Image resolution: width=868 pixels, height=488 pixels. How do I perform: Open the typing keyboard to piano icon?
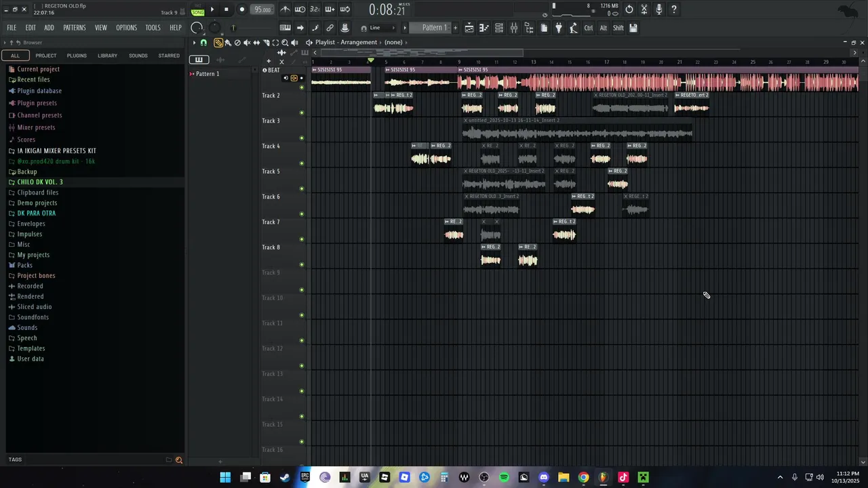pos(285,28)
